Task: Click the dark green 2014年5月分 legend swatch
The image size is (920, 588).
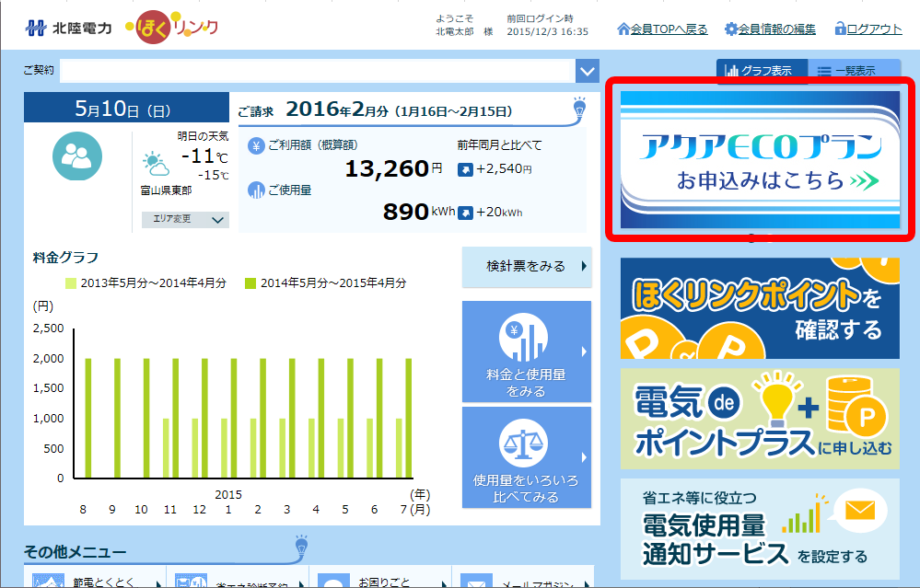Action: click(250, 283)
